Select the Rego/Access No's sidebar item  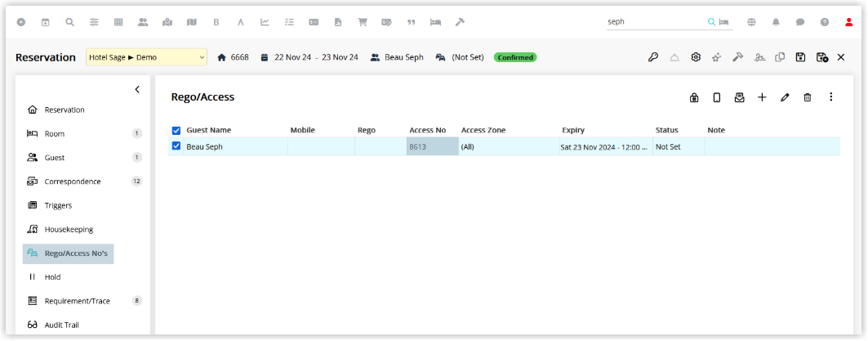coord(68,254)
